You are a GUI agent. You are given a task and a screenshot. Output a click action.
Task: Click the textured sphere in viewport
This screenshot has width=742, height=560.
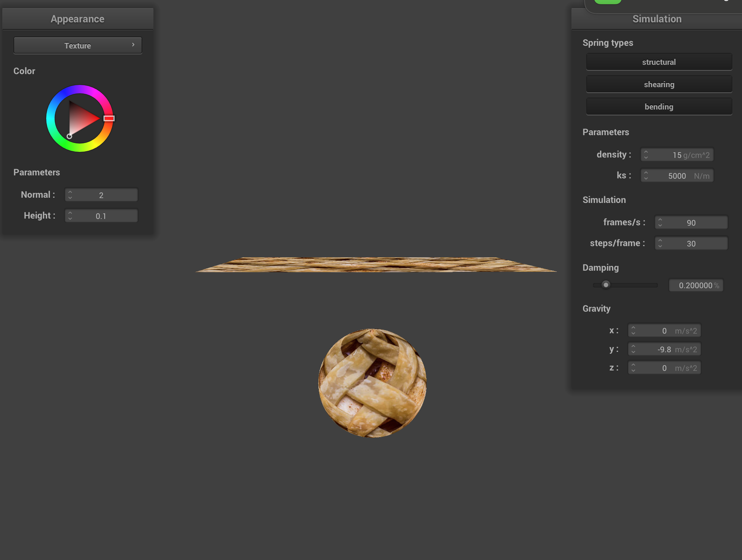click(x=372, y=383)
